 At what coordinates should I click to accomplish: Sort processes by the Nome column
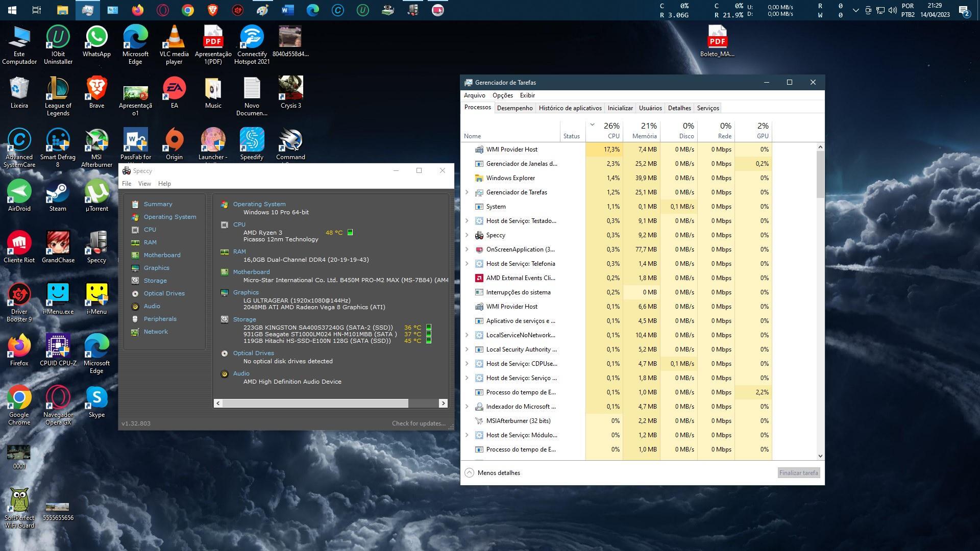[510, 131]
